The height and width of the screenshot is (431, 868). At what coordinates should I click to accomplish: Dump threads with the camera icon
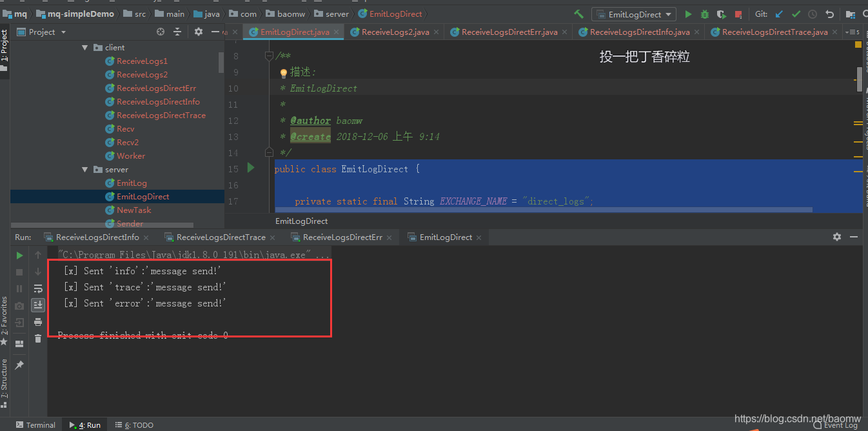pyautogui.click(x=19, y=306)
